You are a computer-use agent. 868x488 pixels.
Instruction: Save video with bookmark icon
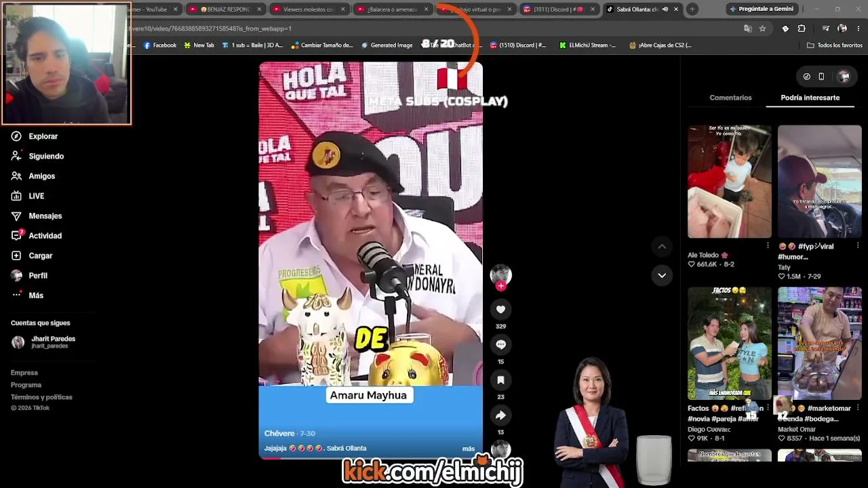click(500, 380)
